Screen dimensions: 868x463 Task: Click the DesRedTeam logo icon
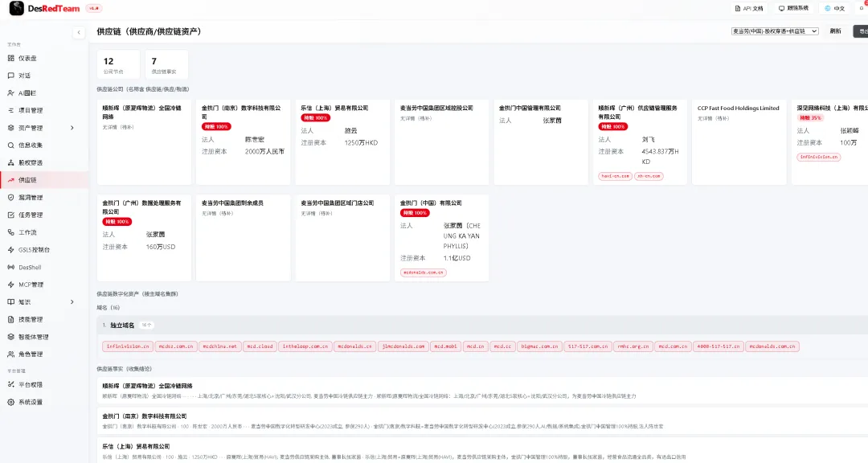tap(17, 8)
